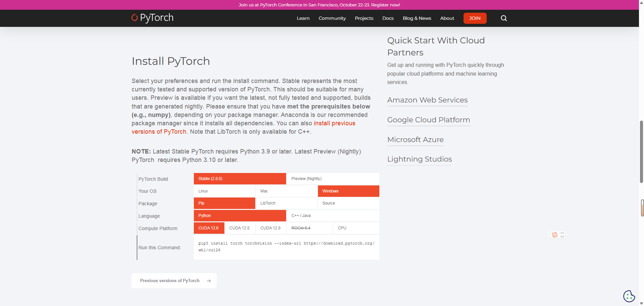Image resolution: width=644 pixels, height=306 pixels.
Task: Open the cookie preferences icon
Action: (629, 296)
